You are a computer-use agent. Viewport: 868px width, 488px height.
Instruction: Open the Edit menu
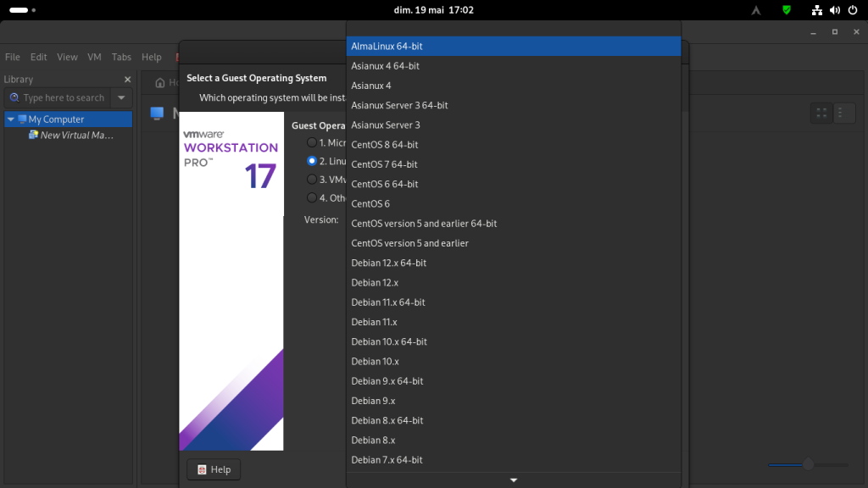(38, 57)
